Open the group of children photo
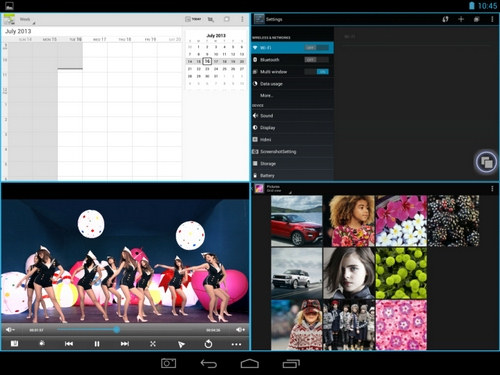The image size is (500, 375). tap(349, 325)
